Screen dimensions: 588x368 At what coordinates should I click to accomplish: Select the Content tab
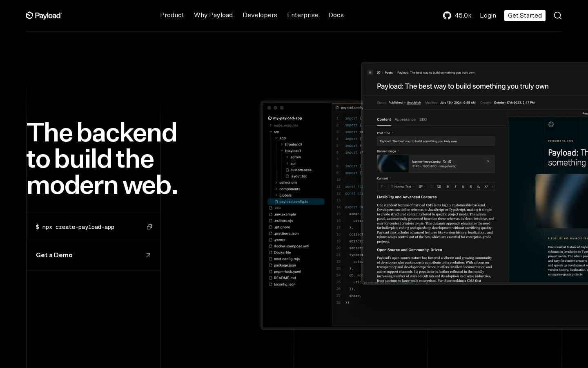point(384,119)
